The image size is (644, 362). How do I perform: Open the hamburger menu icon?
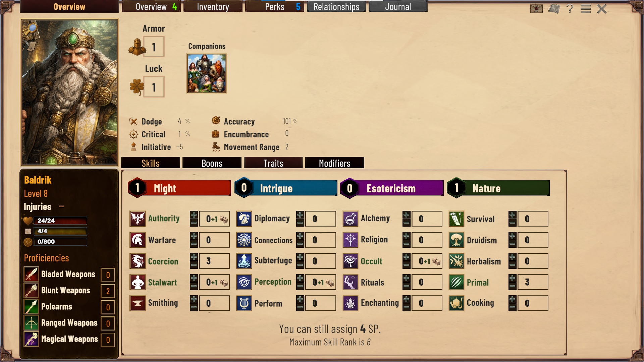[x=585, y=9]
